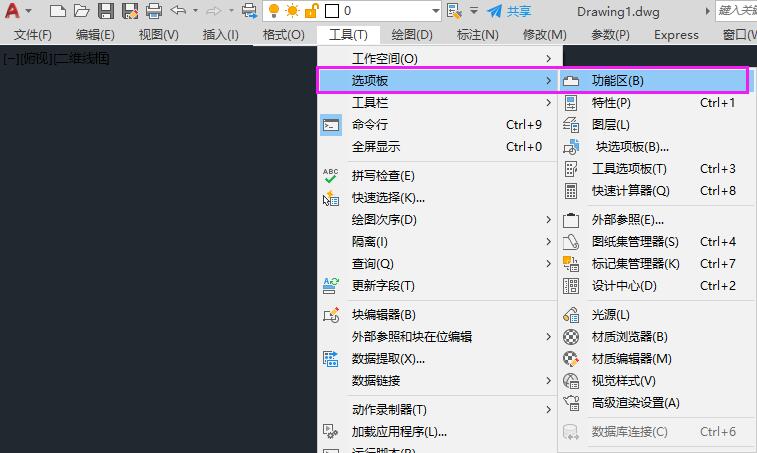This screenshot has height=453, width=757.
Task: Click 块编辑器(B) block editor icon
Action: coord(331,315)
